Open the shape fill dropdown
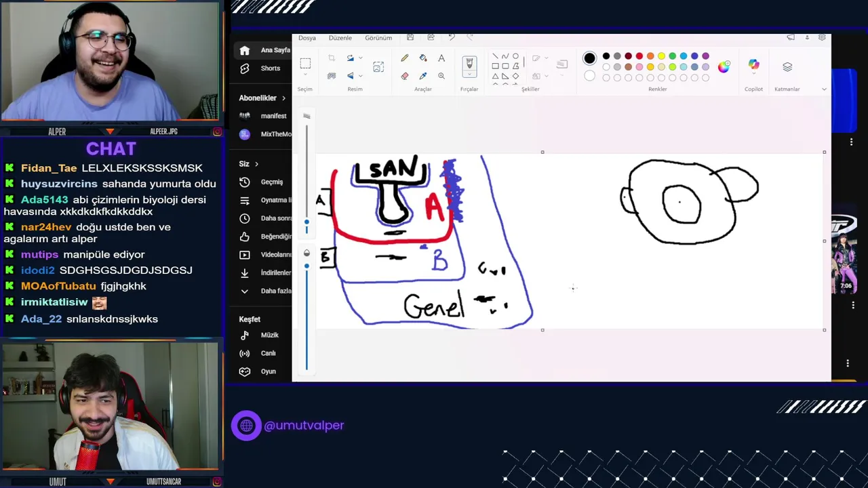The height and width of the screenshot is (488, 868). pos(547,76)
